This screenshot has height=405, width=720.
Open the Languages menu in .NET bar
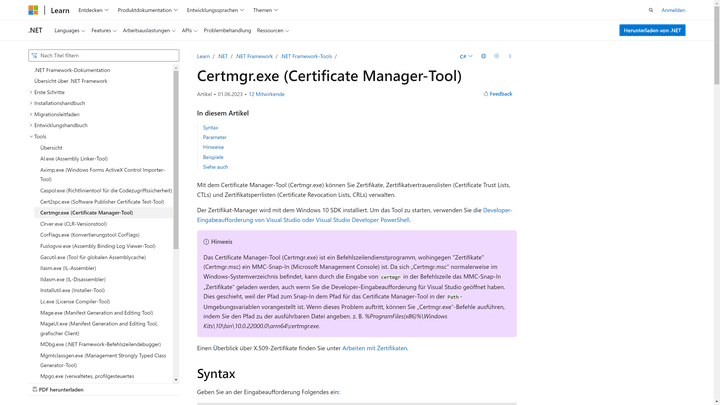click(69, 31)
